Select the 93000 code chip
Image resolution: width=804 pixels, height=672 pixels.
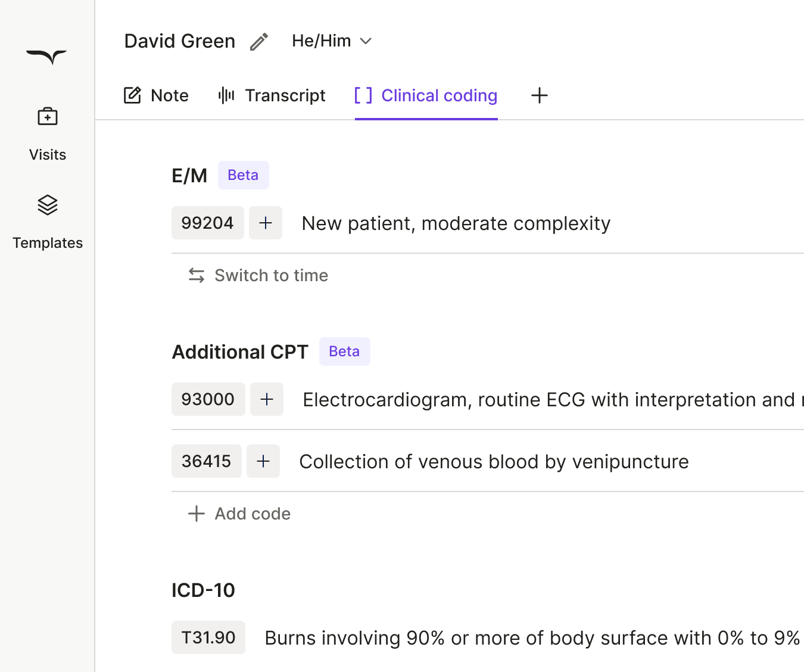(208, 399)
